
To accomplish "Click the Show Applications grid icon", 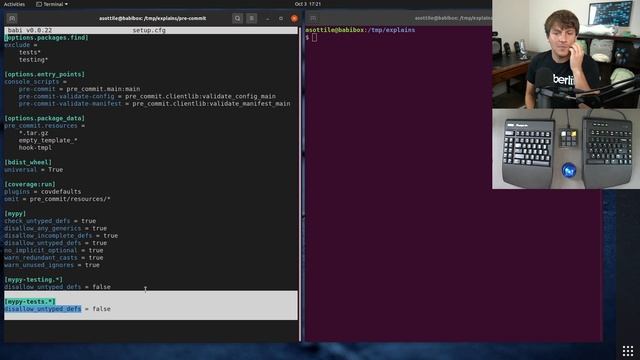I will pyautogui.click(x=628, y=351).
